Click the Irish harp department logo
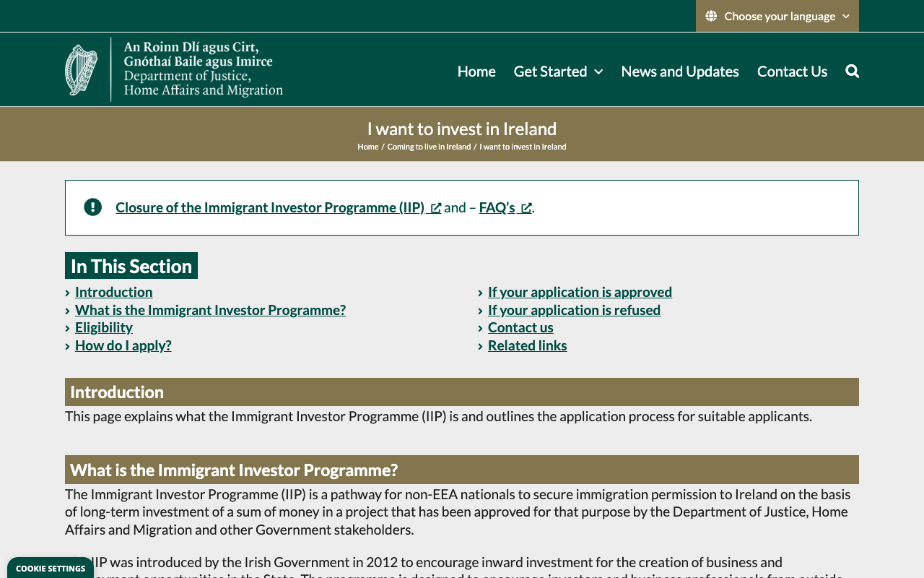Viewport: 924px width, 578px height. (174, 69)
